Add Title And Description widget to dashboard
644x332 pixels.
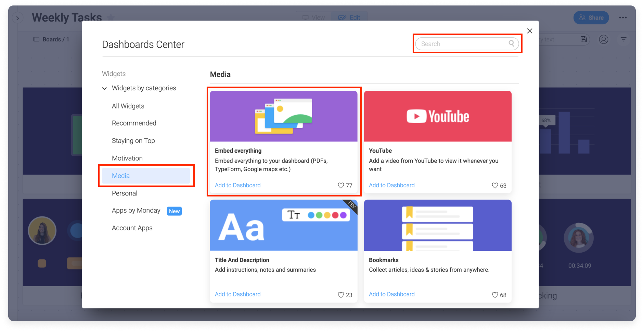pos(237,294)
